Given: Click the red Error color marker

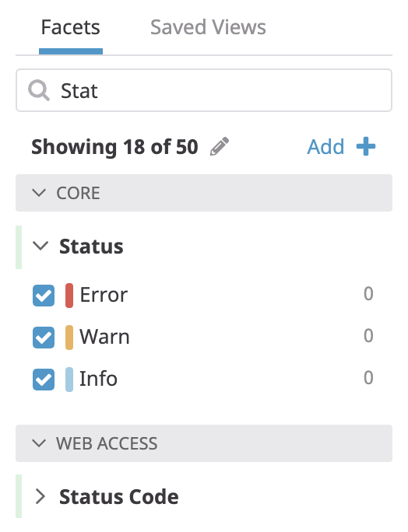Looking at the screenshot, I should click(x=69, y=296).
